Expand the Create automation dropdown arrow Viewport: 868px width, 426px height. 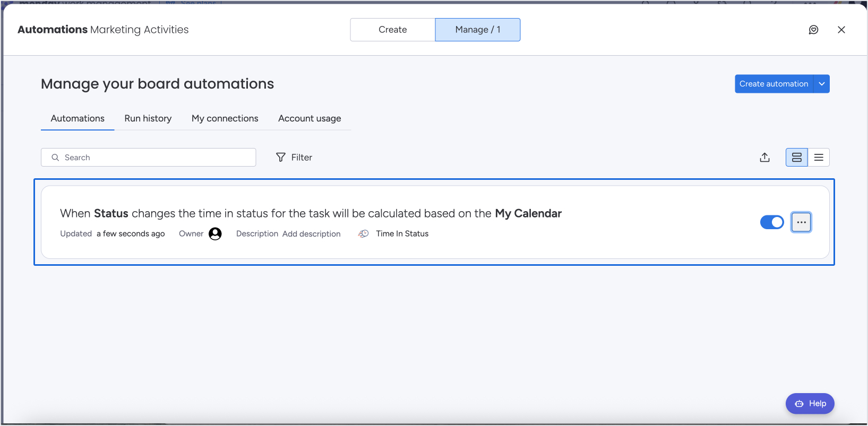[821, 84]
